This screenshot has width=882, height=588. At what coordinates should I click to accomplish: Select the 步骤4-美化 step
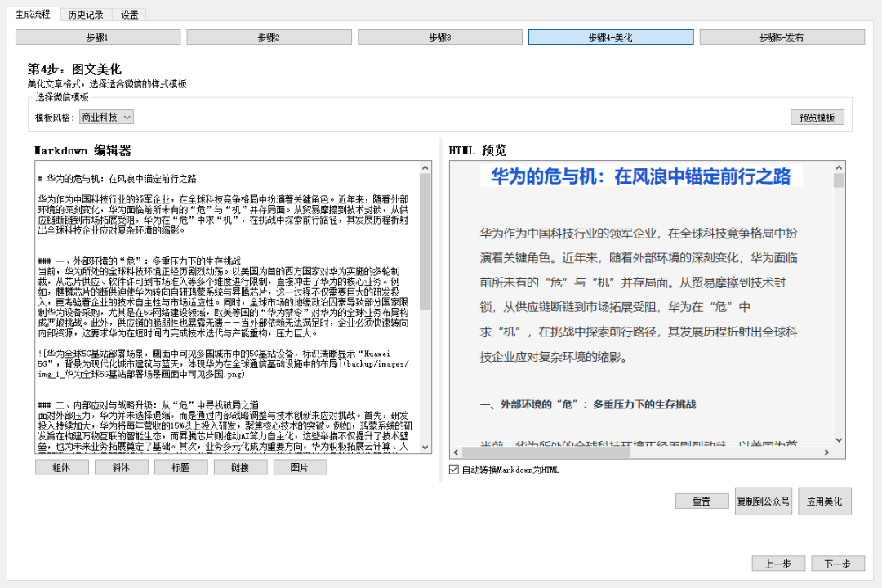(611, 37)
